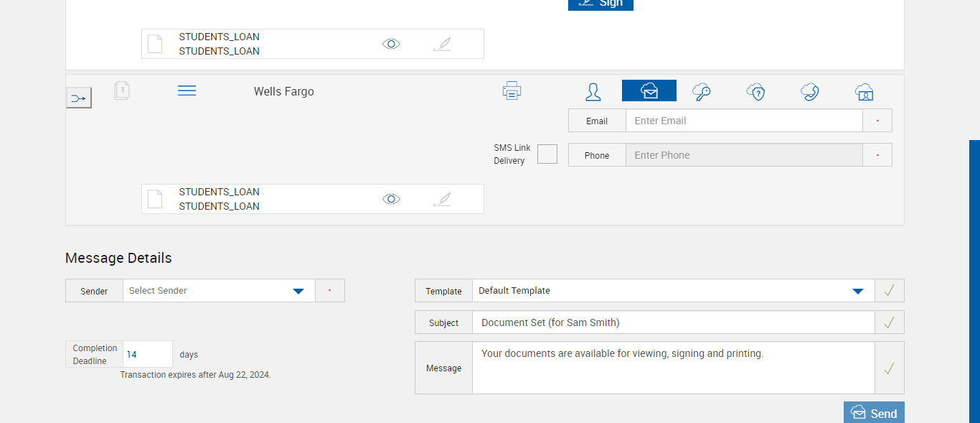This screenshot has height=423, width=980.
Task: Select the cloud shield question-mark option
Action: [755, 92]
